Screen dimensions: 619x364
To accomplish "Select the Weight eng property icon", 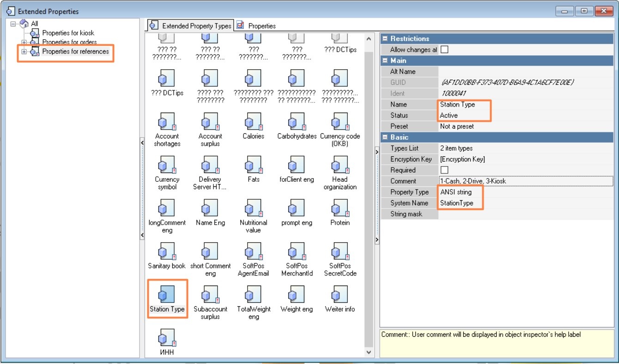I will 297,295.
